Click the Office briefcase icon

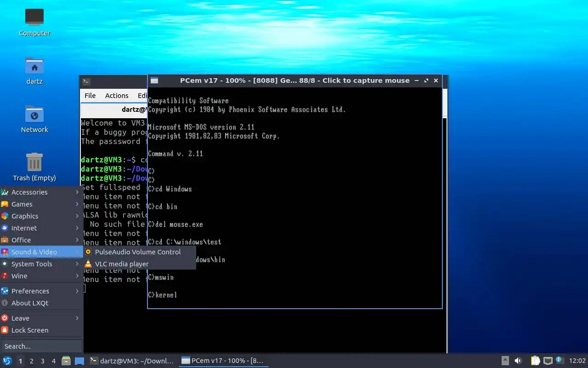coord(5,240)
